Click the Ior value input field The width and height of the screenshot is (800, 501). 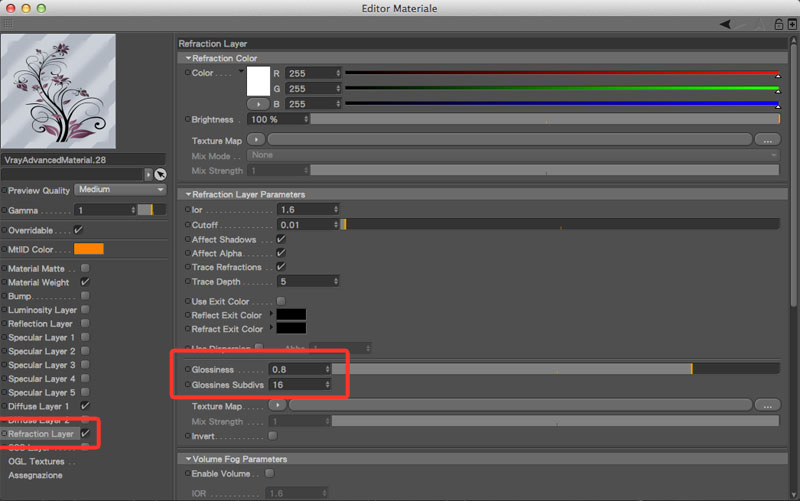pyautogui.click(x=303, y=210)
